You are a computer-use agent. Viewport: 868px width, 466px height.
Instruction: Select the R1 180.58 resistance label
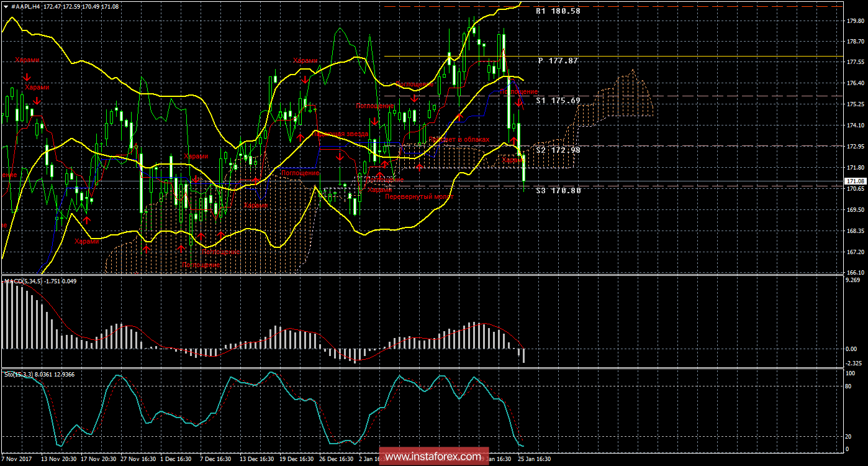click(558, 11)
